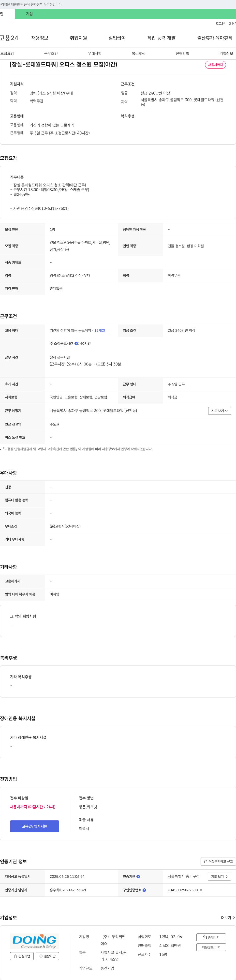
Task: Click help icon next to 인증기관
Action: [x=138, y=877]
